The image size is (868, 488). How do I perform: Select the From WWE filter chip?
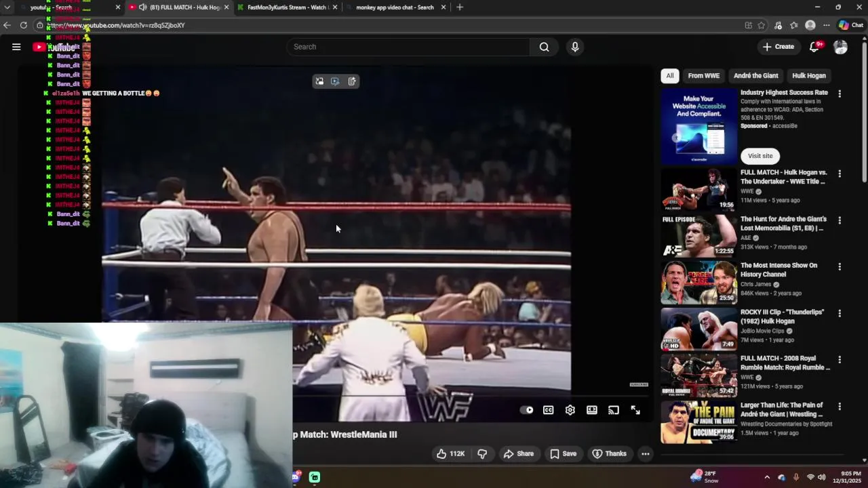tap(704, 76)
